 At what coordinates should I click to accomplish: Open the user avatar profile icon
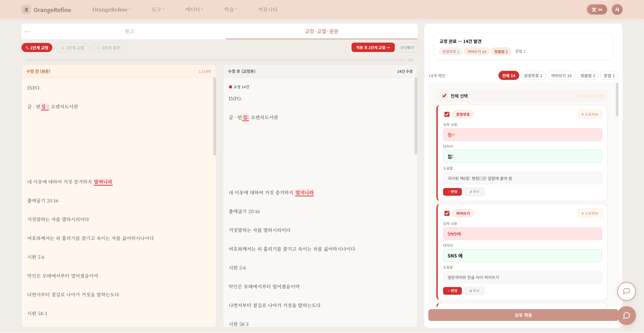[x=617, y=9]
